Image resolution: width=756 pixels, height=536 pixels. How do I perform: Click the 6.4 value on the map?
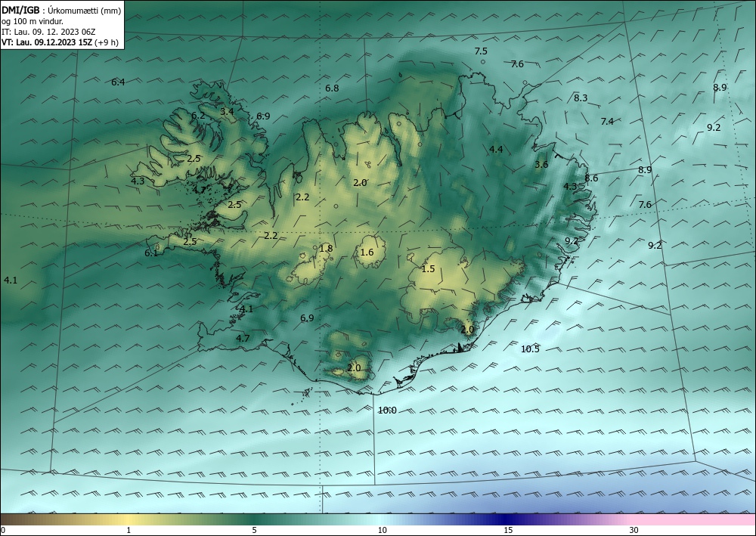[118, 82]
